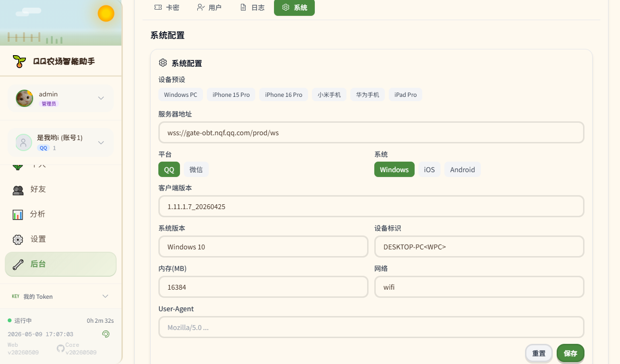Click the 好友 people icon

18,190
